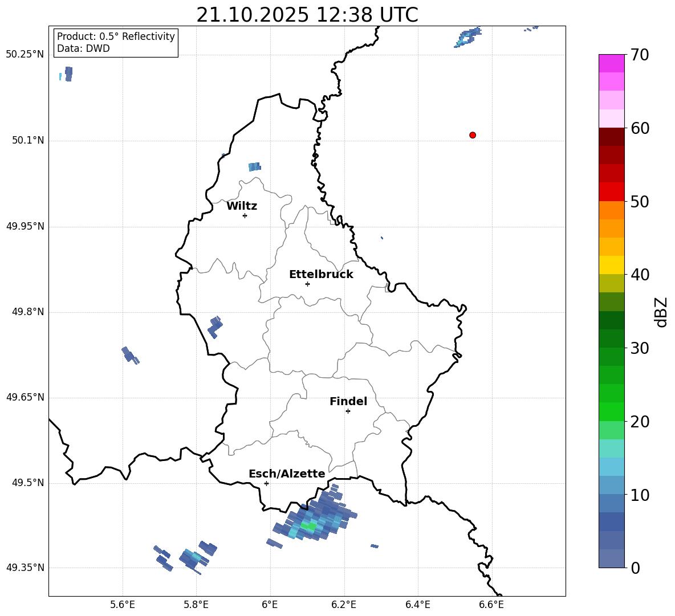This screenshot has height=616, width=675.
Task: Click the 50 tick label on colorbar
Action: 640,201
